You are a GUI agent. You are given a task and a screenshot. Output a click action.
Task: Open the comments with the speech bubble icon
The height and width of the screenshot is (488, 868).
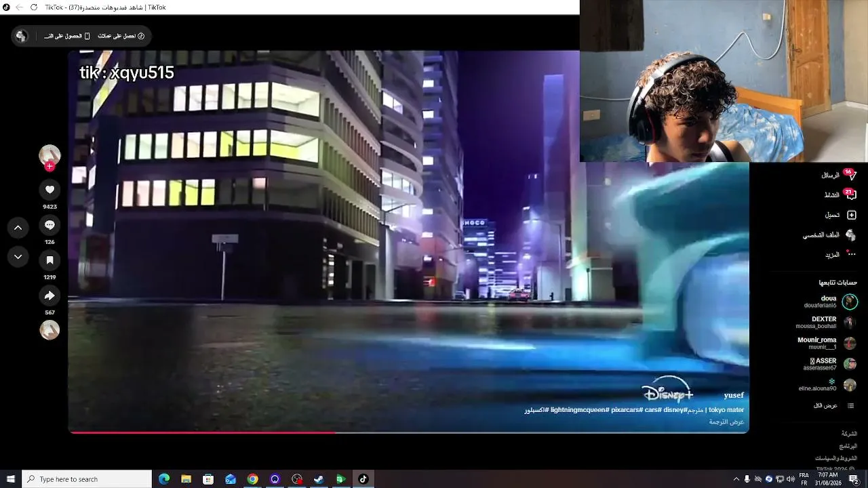coord(50,225)
